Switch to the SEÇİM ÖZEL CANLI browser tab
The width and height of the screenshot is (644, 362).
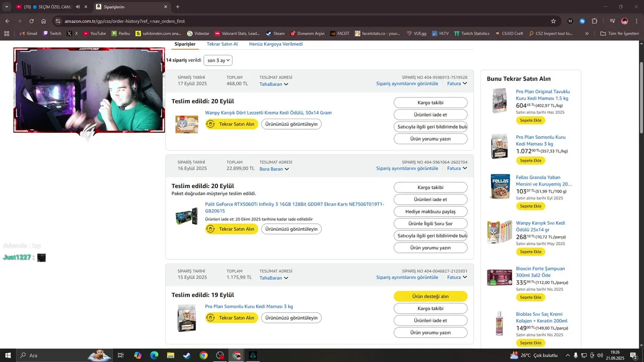click(x=48, y=7)
